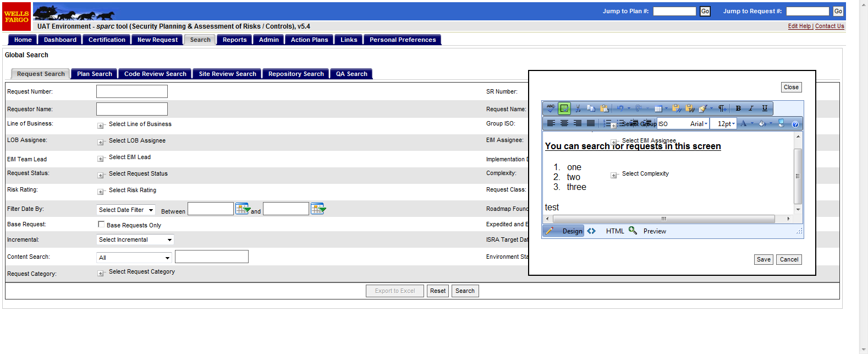
Task: Open the Insert Table tool
Action: tap(658, 108)
